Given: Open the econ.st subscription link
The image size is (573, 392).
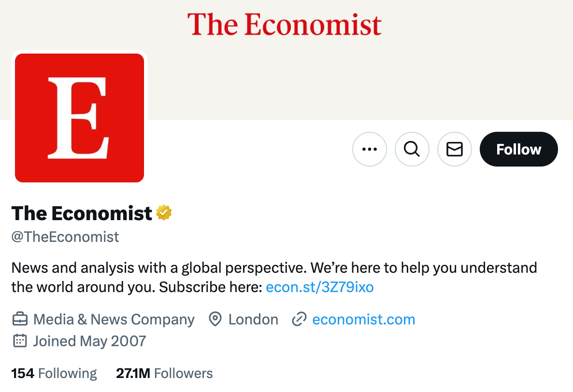Looking at the screenshot, I should [x=320, y=287].
